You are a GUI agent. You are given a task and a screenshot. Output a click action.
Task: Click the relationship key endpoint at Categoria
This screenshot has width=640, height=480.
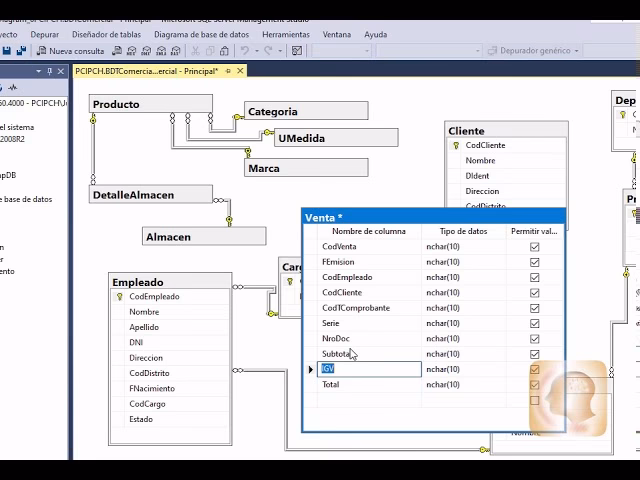pyautogui.click(x=238, y=117)
